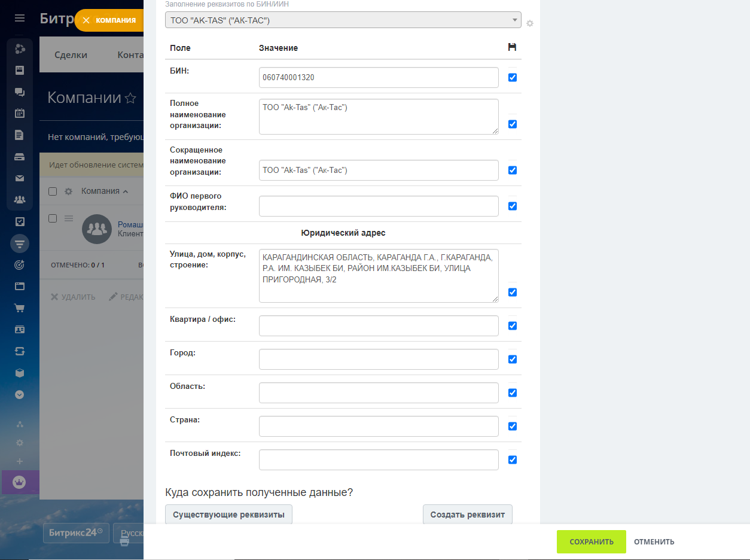
Task: Open the online store cart icon
Action: click(x=20, y=308)
